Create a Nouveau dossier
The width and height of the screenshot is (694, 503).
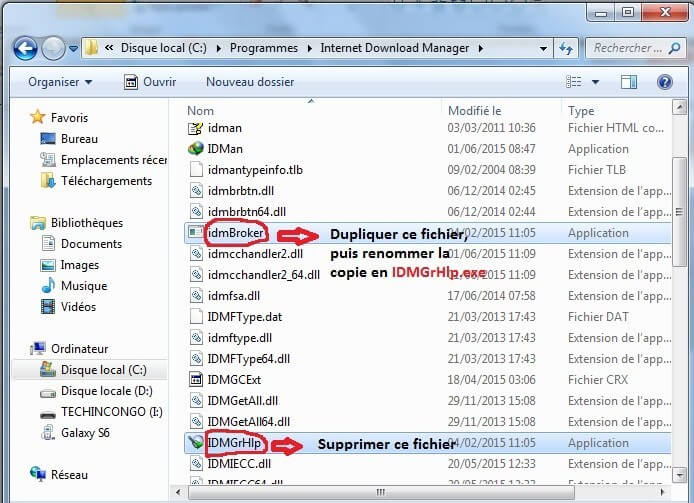[x=250, y=82]
